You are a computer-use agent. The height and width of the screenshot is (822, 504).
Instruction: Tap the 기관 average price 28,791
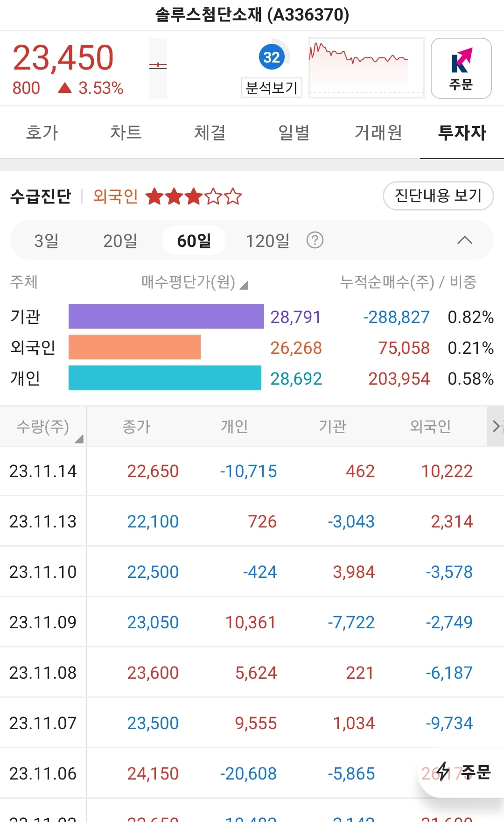[296, 317]
